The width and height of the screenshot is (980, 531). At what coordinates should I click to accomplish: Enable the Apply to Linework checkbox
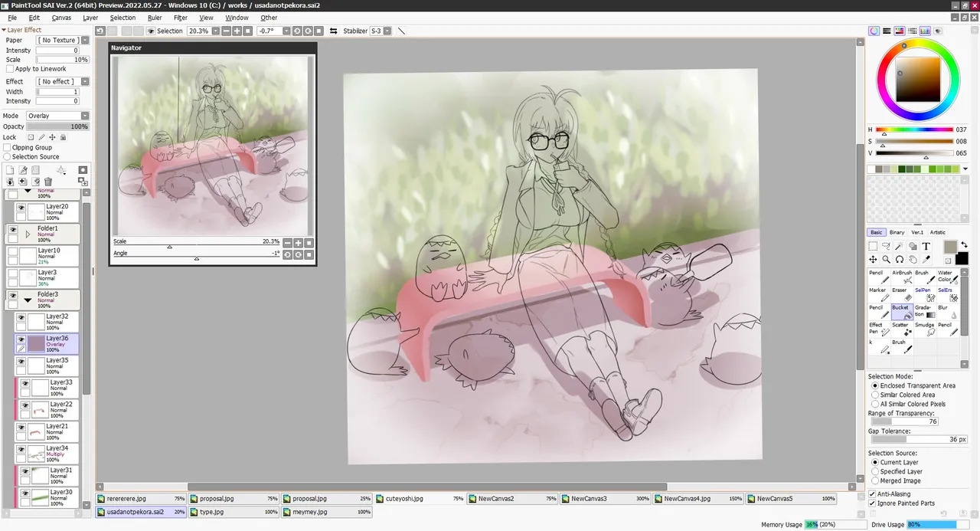click(10, 69)
